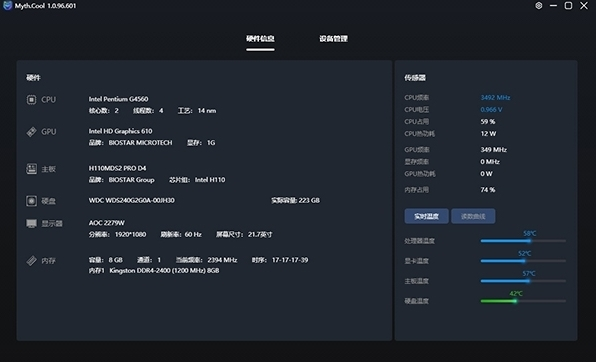The height and width of the screenshot is (362, 596).
Task: Click the 主板 motherboard icon
Action: pos(31,169)
